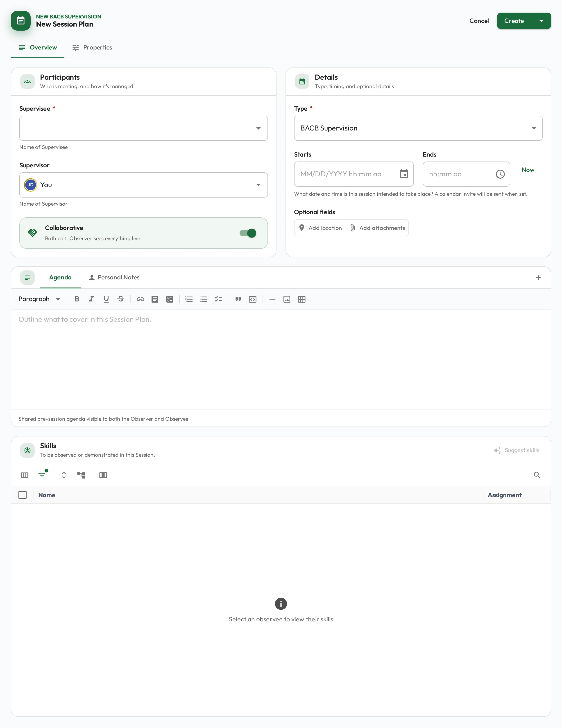The height and width of the screenshot is (728, 562).
Task: Open the Supervisee dropdown
Action: (143, 128)
